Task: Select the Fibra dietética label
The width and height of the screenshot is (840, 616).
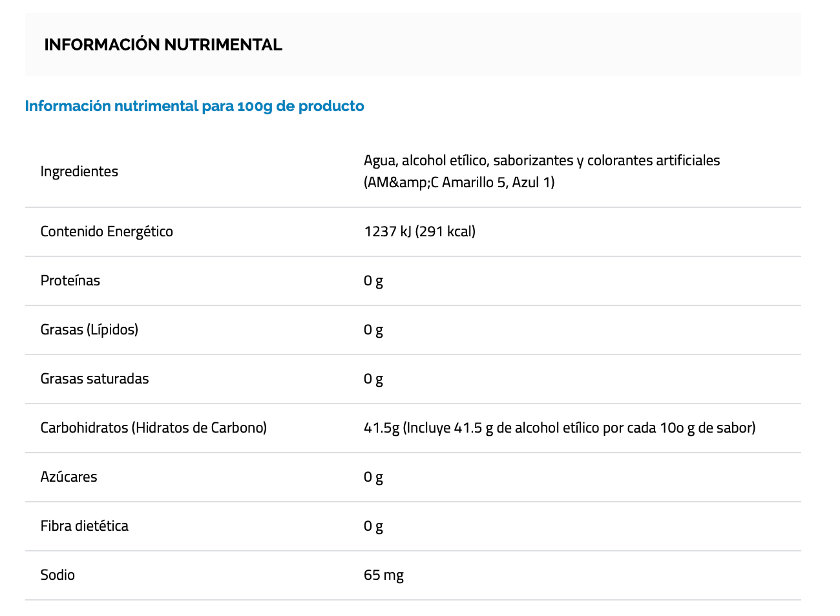Action: (x=84, y=526)
